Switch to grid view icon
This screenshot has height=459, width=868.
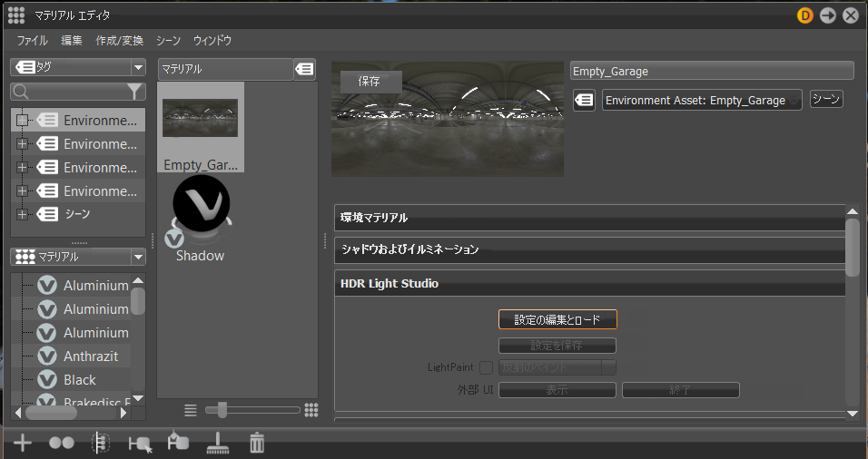[x=311, y=410]
